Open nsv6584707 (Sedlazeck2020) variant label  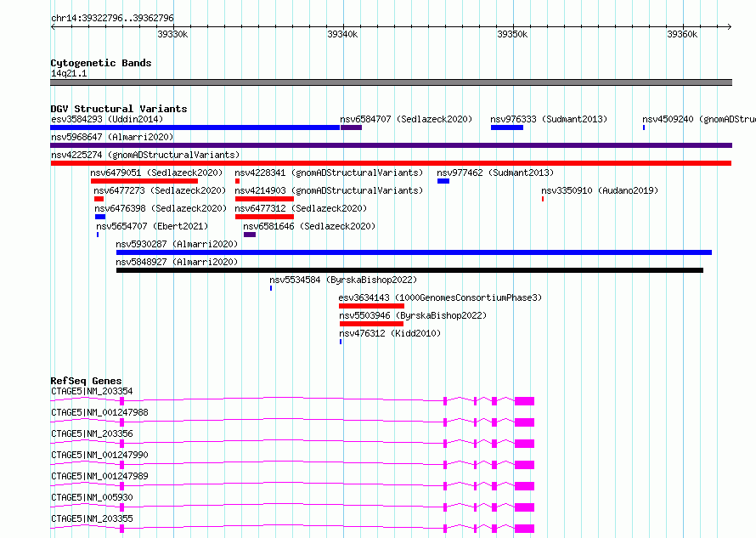click(406, 119)
